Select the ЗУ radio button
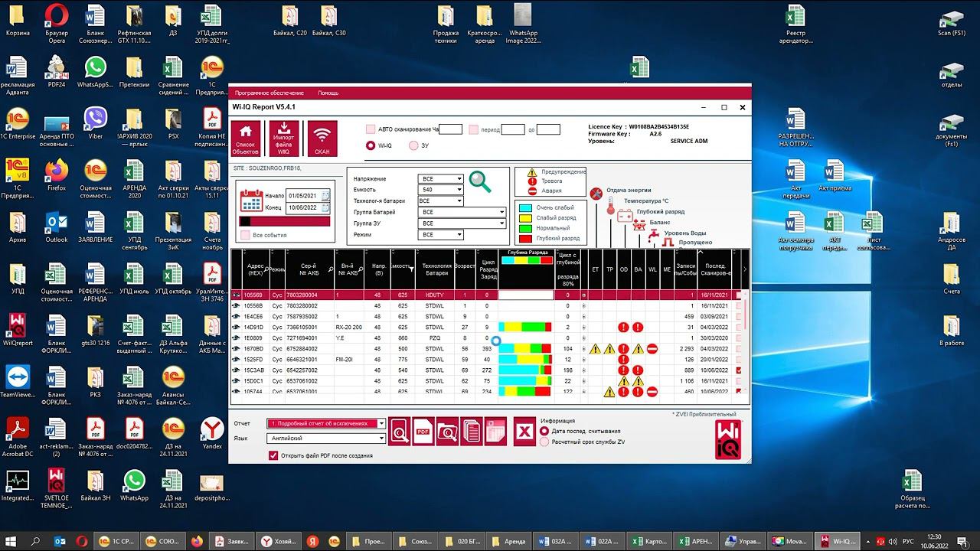Screen dimensions: 980x551 [413, 145]
